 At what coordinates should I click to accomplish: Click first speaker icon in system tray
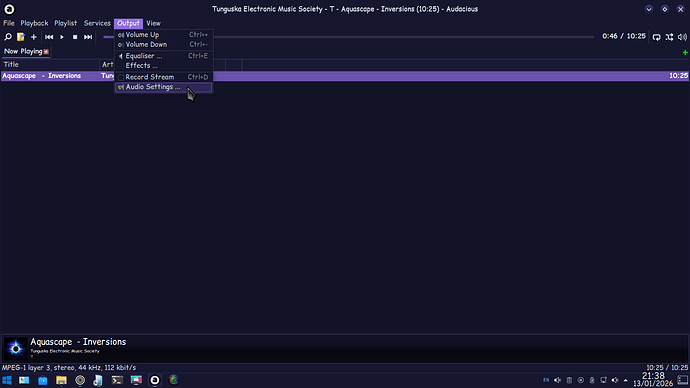558,380
